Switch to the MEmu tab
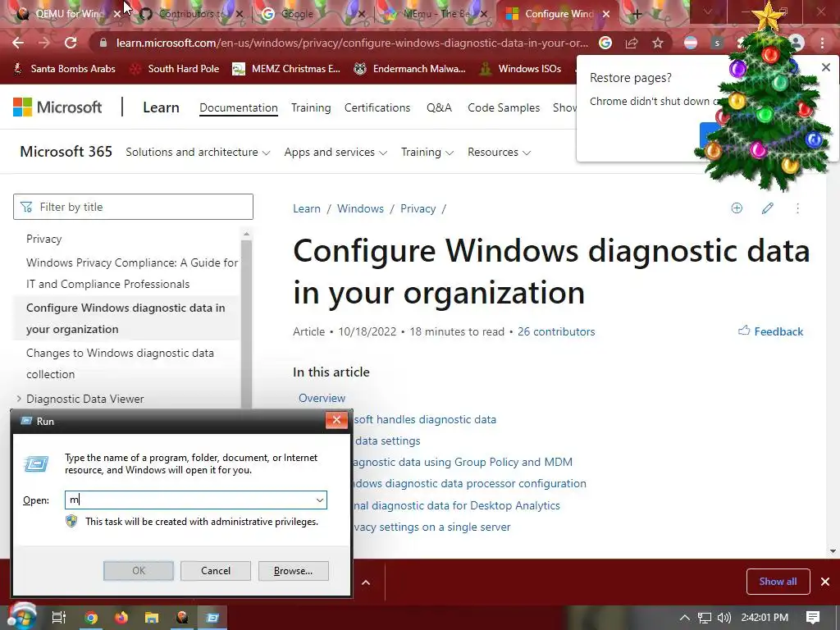The image size is (840, 630). coord(435,14)
